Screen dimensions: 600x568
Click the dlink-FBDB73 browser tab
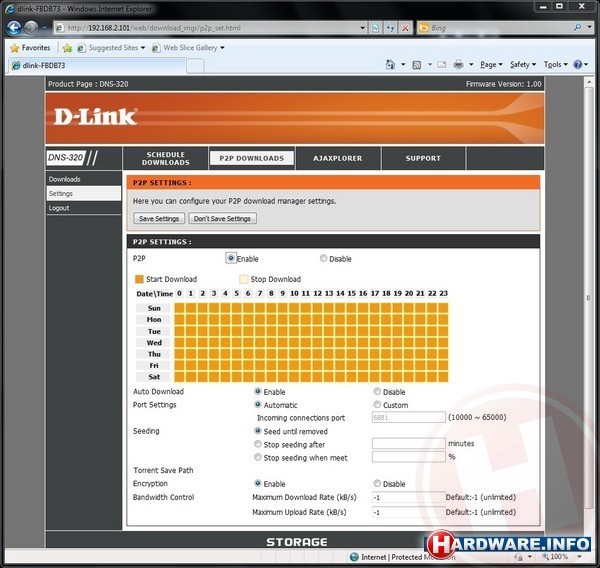tap(98, 65)
